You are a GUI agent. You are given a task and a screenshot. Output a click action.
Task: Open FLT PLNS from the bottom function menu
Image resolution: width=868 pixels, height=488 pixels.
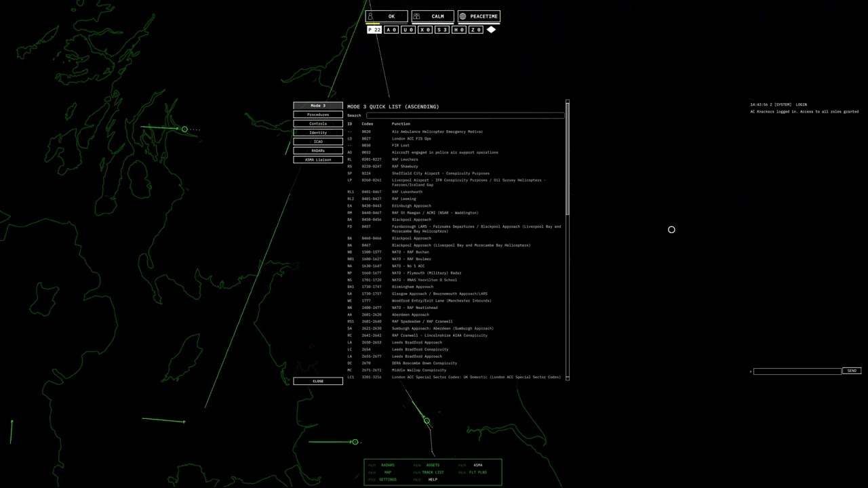(478, 472)
